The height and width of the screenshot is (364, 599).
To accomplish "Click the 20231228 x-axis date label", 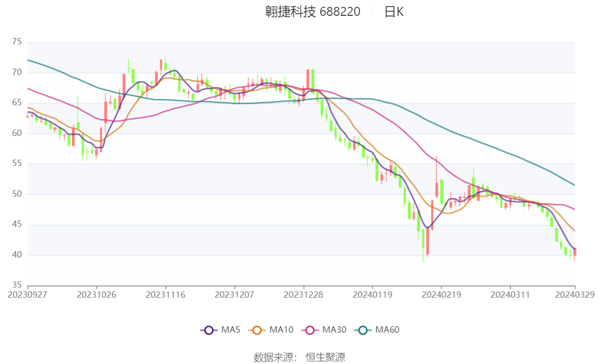I will 303,295.
